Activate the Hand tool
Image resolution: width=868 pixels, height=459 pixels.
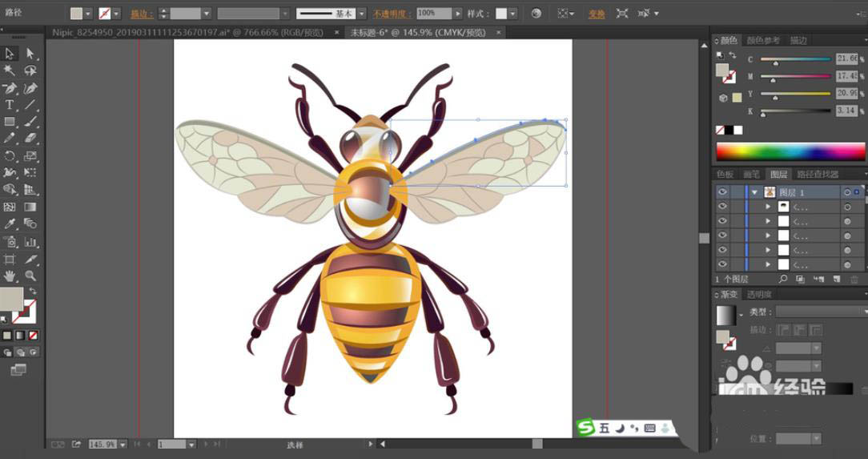click(x=10, y=276)
